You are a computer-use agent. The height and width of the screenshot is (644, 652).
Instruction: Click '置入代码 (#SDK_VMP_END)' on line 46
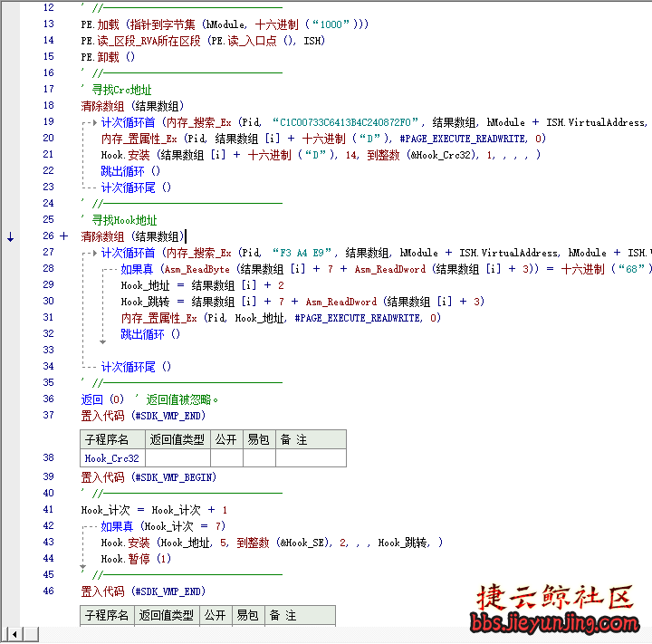143,591
